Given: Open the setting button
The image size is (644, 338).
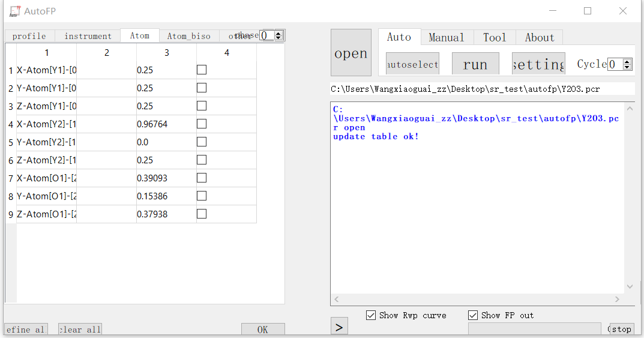Looking at the screenshot, I should pos(538,64).
